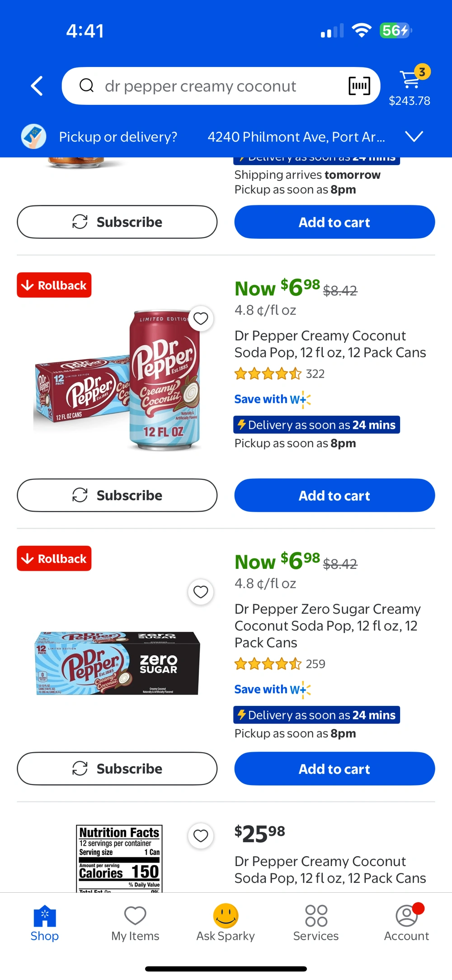452x980 pixels.
Task: Click the red Rollback badge on Creamy Coconut
Action: 54,285
